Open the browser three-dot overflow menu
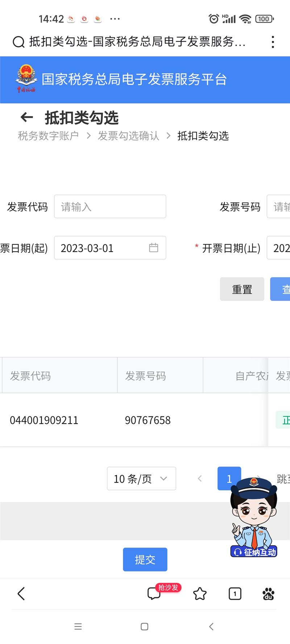This screenshot has height=644, width=290. (273, 42)
